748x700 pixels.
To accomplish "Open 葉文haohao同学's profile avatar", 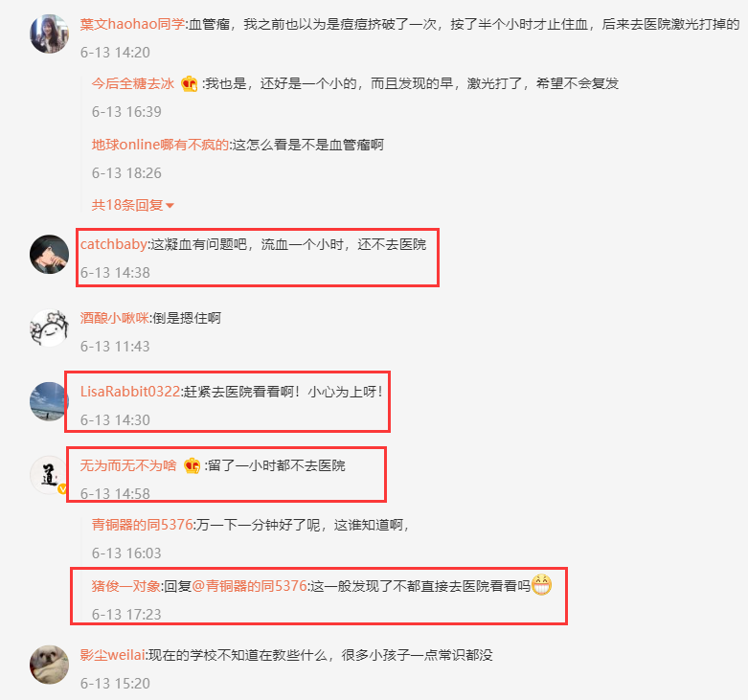I will pyautogui.click(x=49, y=34).
